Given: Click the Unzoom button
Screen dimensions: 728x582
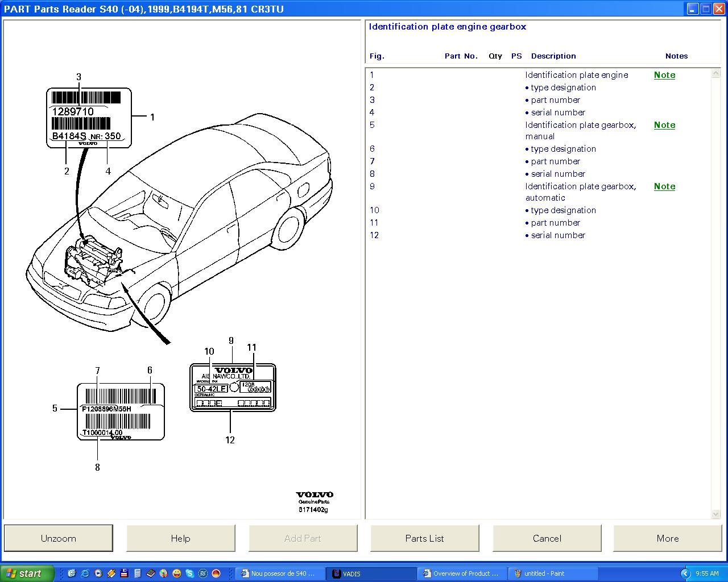Looking at the screenshot, I should click(59, 538).
